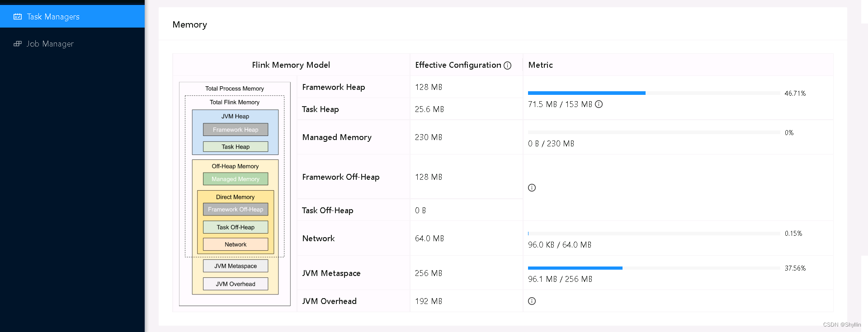868x332 pixels.
Task: Click the JVM Metaspace row label
Action: pyautogui.click(x=331, y=273)
